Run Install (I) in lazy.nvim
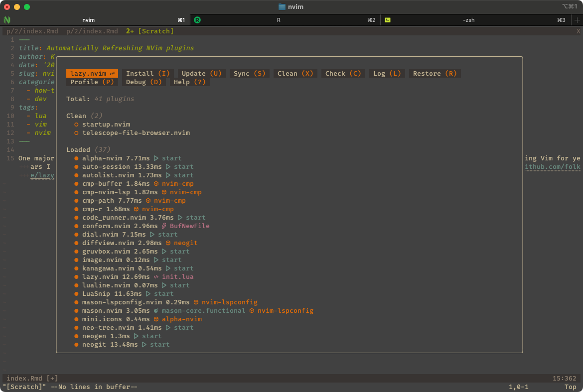Viewport: 583px width, 392px height. (x=148, y=74)
